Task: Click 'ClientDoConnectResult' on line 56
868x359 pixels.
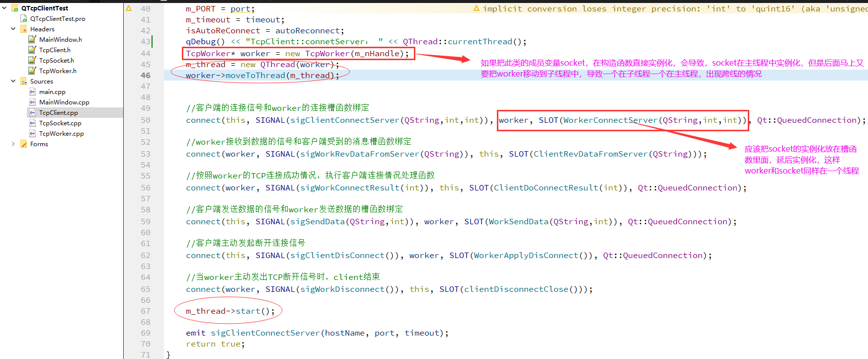Action: [546, 187]
